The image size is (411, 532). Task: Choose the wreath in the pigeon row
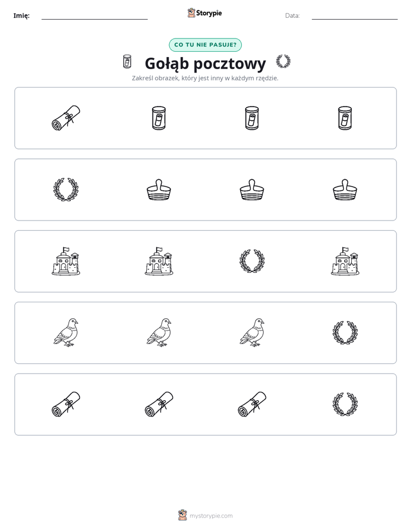[345, 333]
